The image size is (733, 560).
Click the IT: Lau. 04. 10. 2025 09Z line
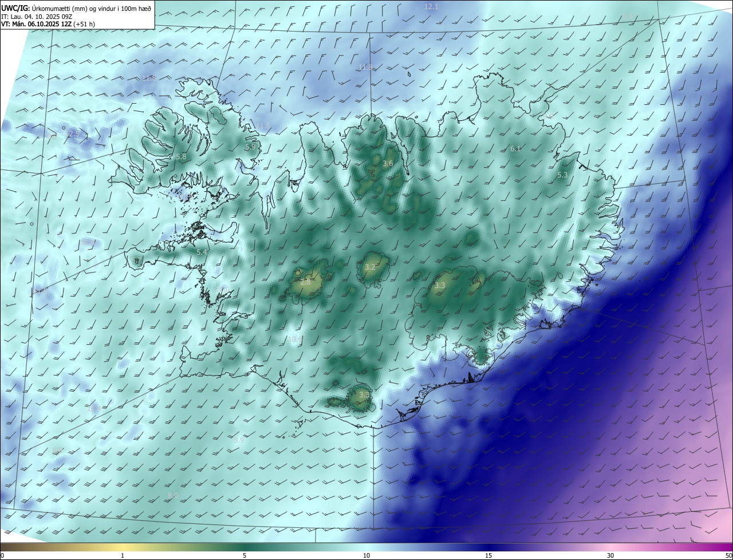[37, 17]
